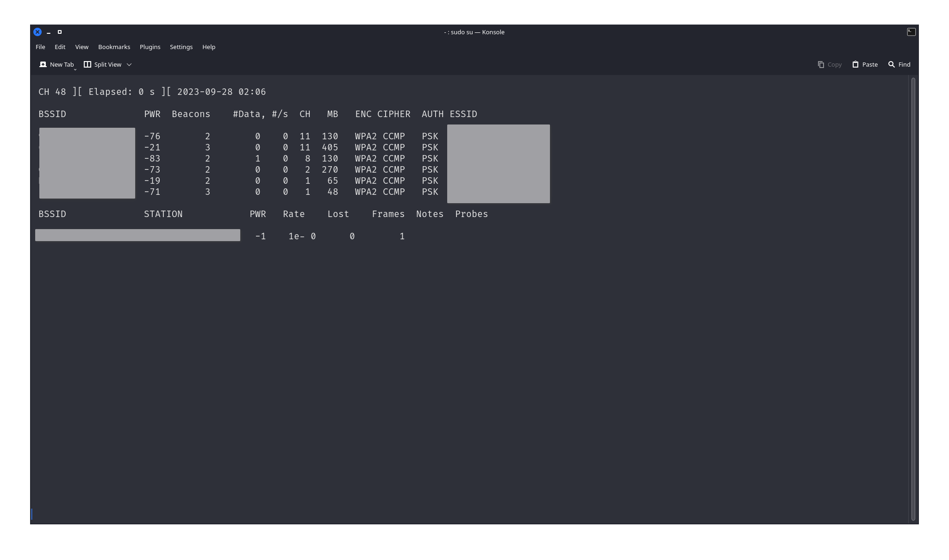This screenshot has width=949, height=560.
Task: Click the terminal vertical scrollbar
Action: (x=913, y=299)
